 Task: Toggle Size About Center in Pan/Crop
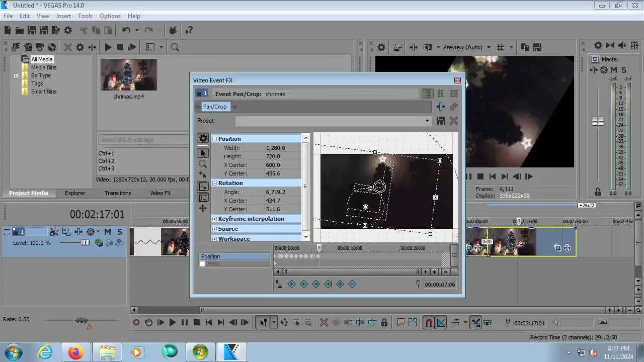[x=203, y=197]
